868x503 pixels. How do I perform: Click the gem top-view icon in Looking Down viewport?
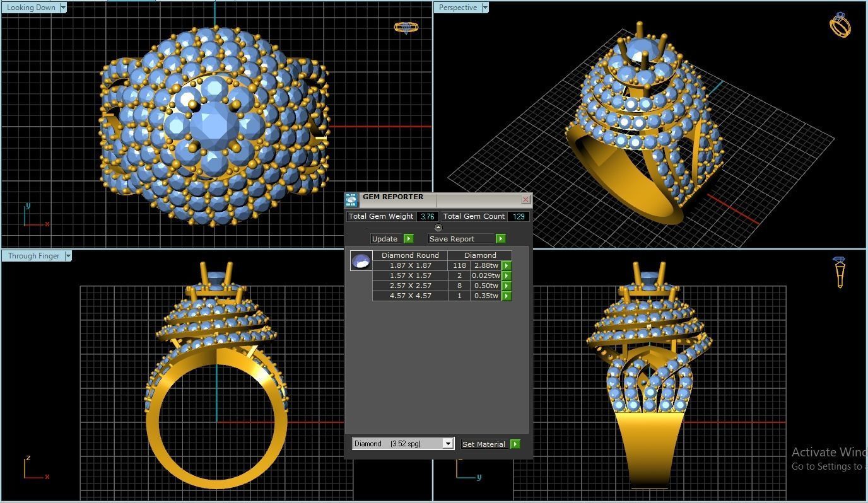pyautogui.click(x=406, y=28)
